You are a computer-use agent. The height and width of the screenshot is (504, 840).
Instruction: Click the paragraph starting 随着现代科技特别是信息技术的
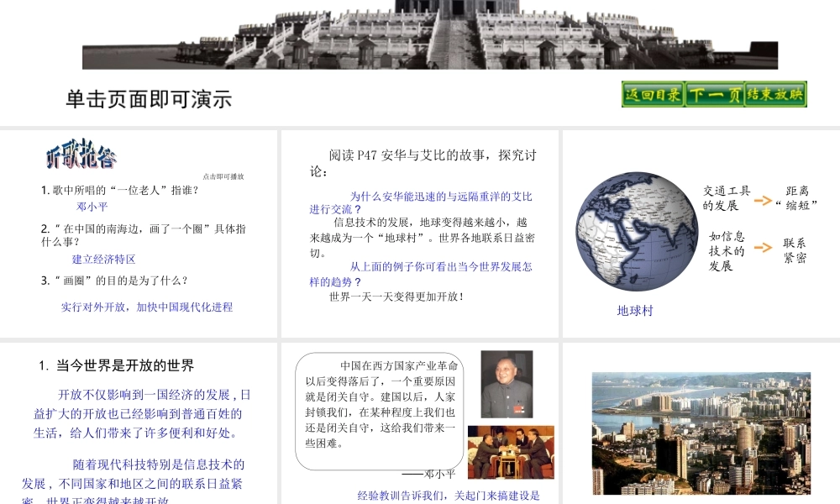tap(133, 481)
